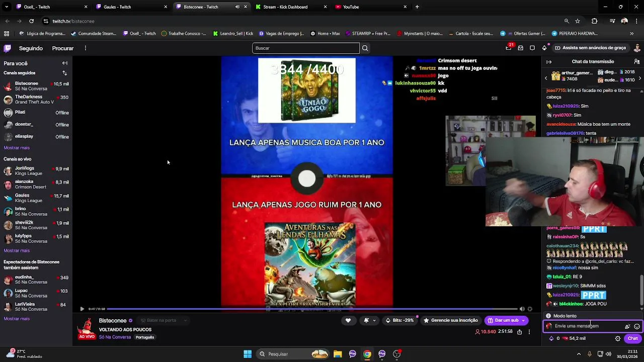644x362 pixels.
Task: Open the whispers speech-bubble icon
Action: pos(532,48)
